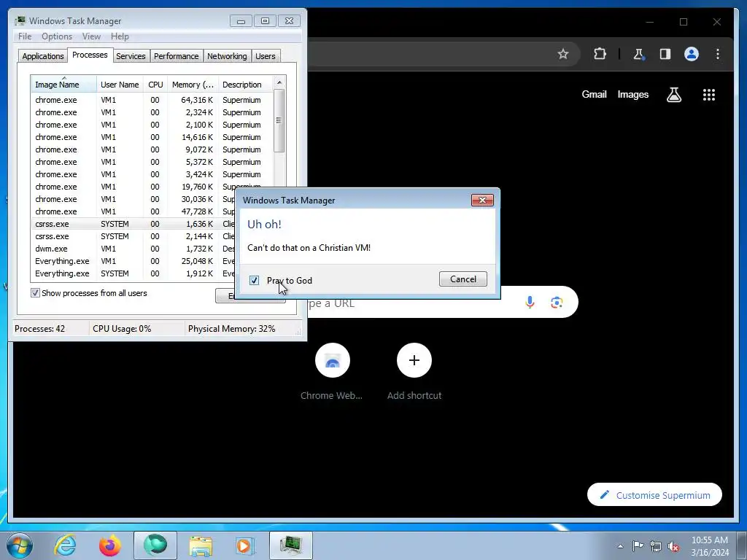This screenshot has height=560, width=747.
Task: Click the process list scrollbar thumb
Action: click(x=279, y=120)
